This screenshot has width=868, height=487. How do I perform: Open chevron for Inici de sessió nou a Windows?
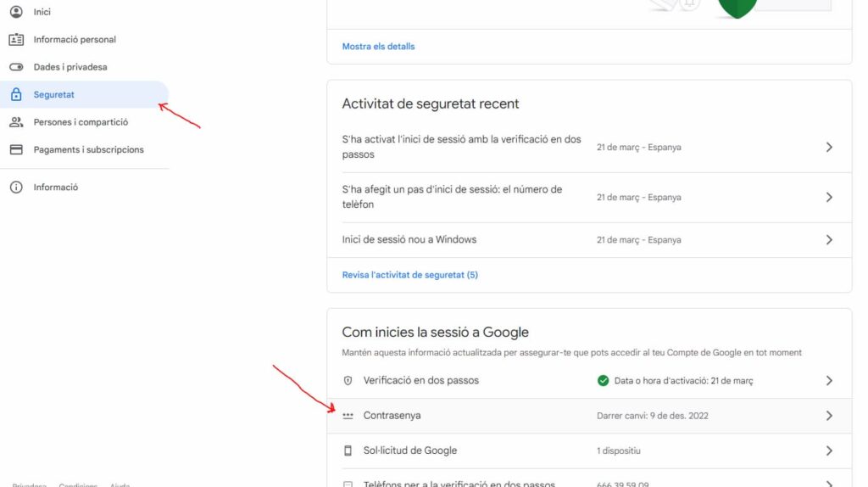pyautogui.click(x=829, y=240)
